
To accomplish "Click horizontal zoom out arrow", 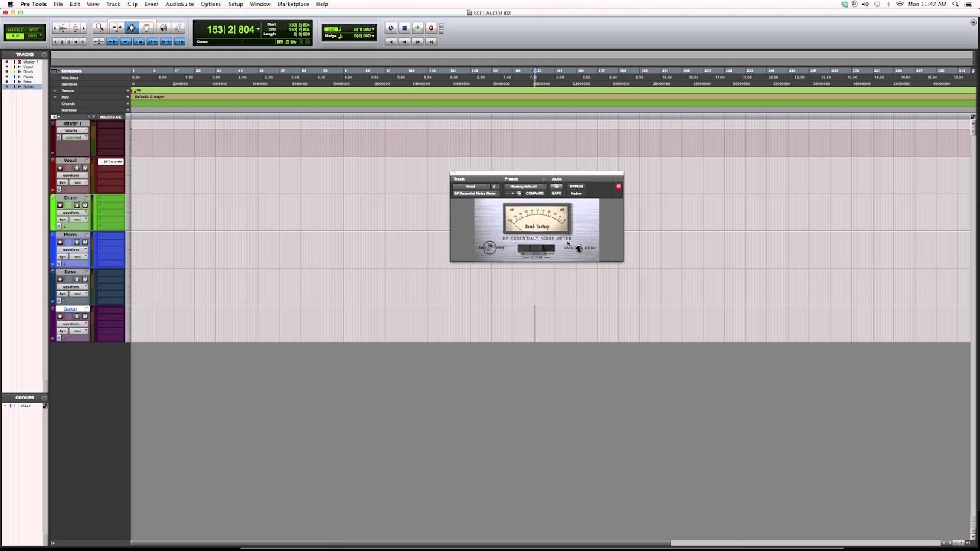I will (55, 28).
